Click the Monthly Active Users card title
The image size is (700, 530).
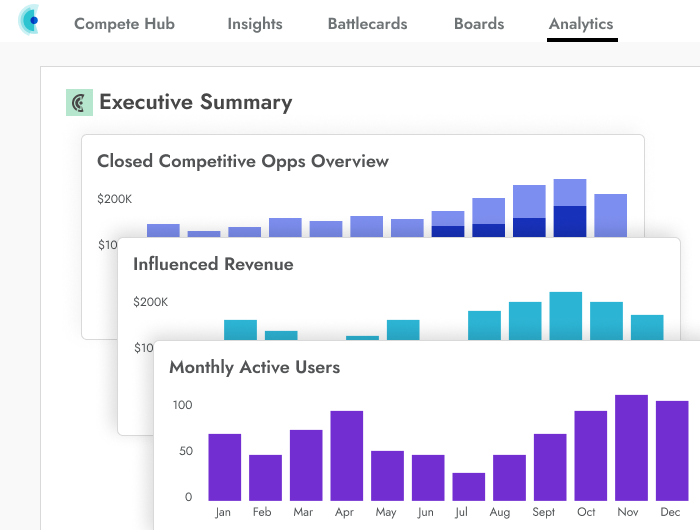click(x=254, y=367)
